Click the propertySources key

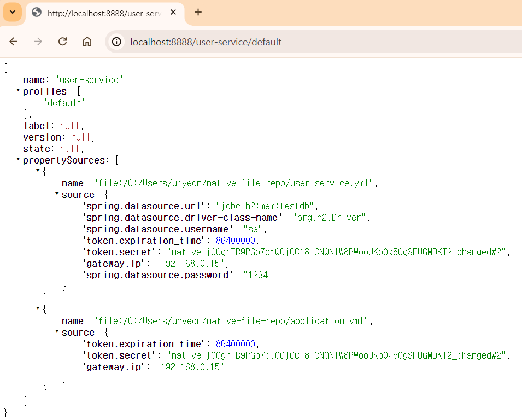(x=64, y=160)
